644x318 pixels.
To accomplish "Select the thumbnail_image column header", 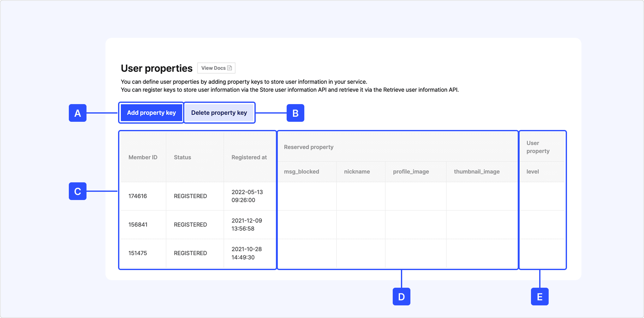I will click(477, 172).
